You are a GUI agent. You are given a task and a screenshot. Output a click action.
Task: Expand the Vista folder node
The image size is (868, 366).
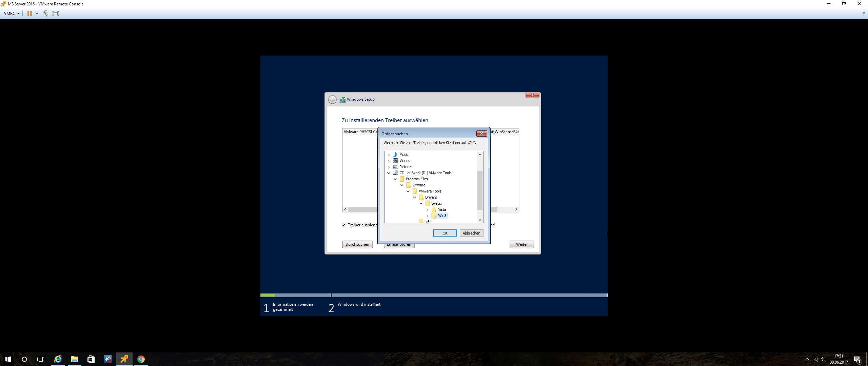point(427,210)
